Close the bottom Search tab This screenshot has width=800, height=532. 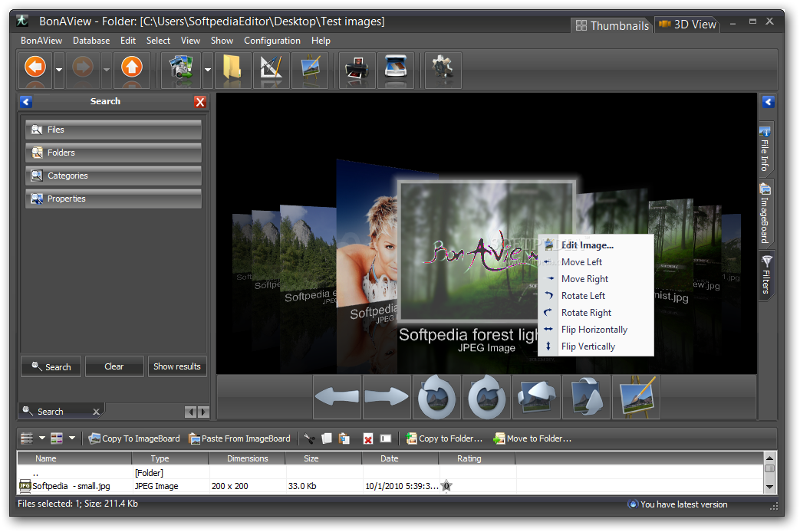pos(96,412)
